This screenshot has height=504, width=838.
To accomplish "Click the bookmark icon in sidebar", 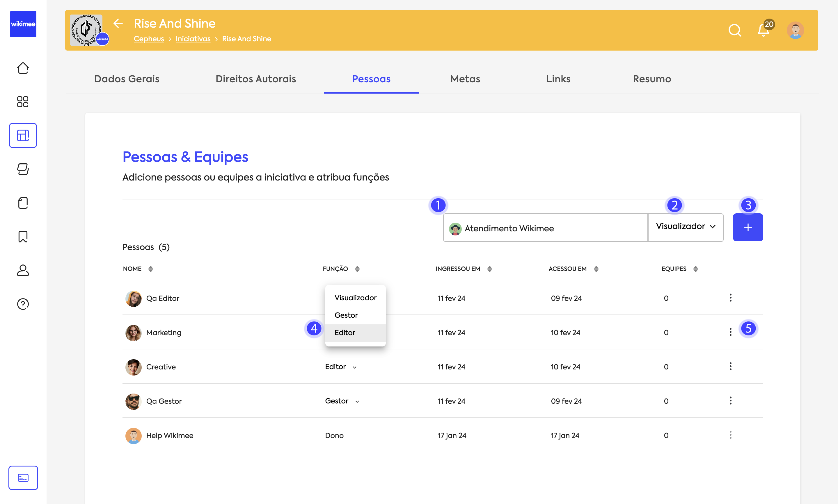I will click(x=23, y=236).
